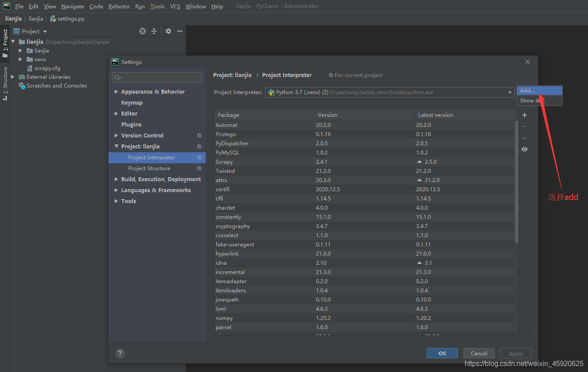Expand the Editor settings section
The height and width of the screenshot is (372, 588).
pyautogui.click(x=116, y=114)
